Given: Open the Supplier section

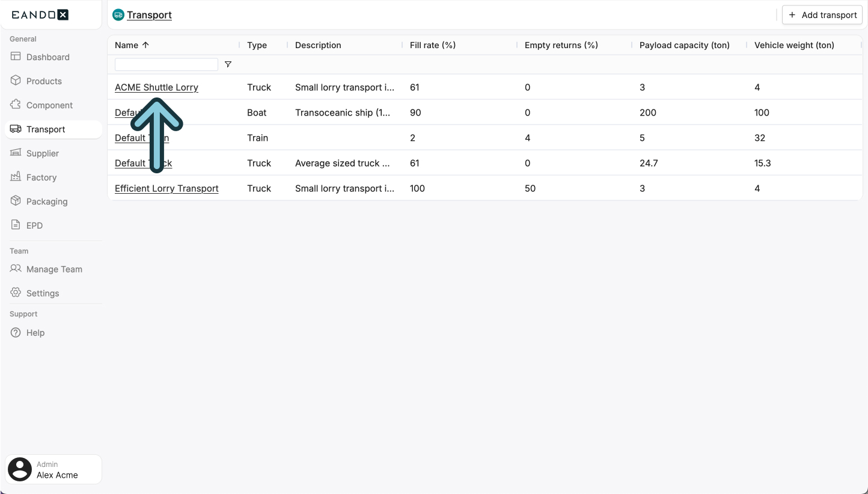Looking at the screenshot, I should tap(15, 153).
